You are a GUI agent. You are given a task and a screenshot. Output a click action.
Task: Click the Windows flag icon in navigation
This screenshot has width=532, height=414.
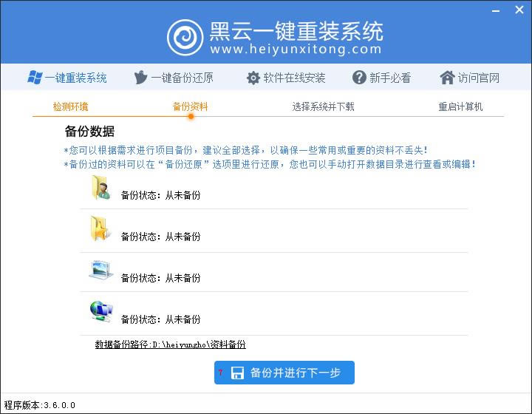[35, 78]
